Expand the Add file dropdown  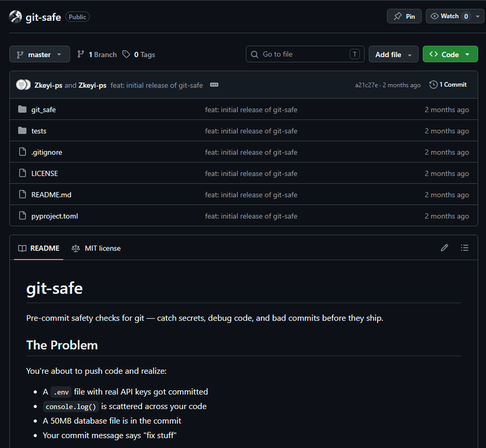pos(393,54)
